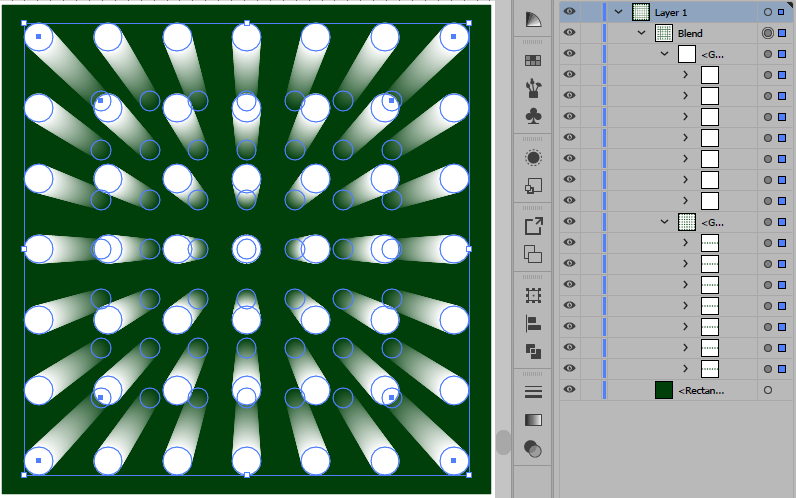
Task: Expand last sub-item under white <G... group
Action: [x=685, y=201]
